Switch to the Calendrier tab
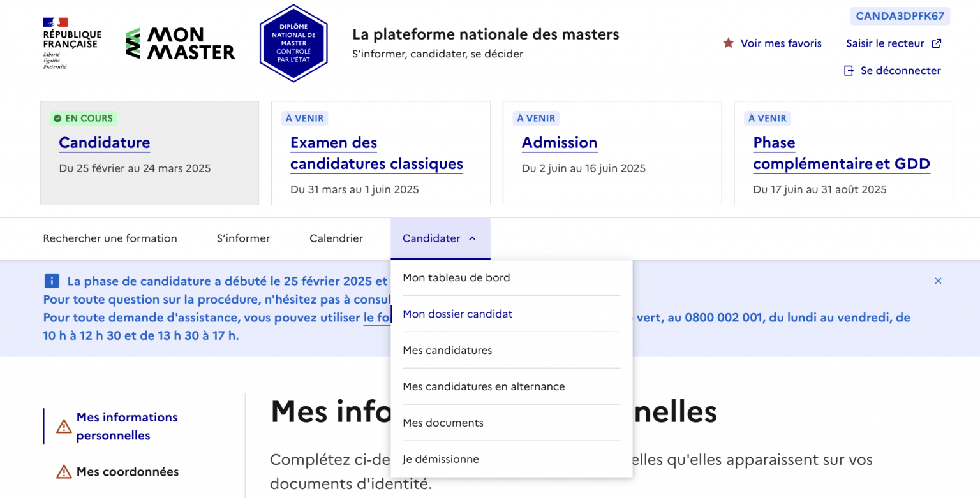980x498 pixels. point(336,238)
